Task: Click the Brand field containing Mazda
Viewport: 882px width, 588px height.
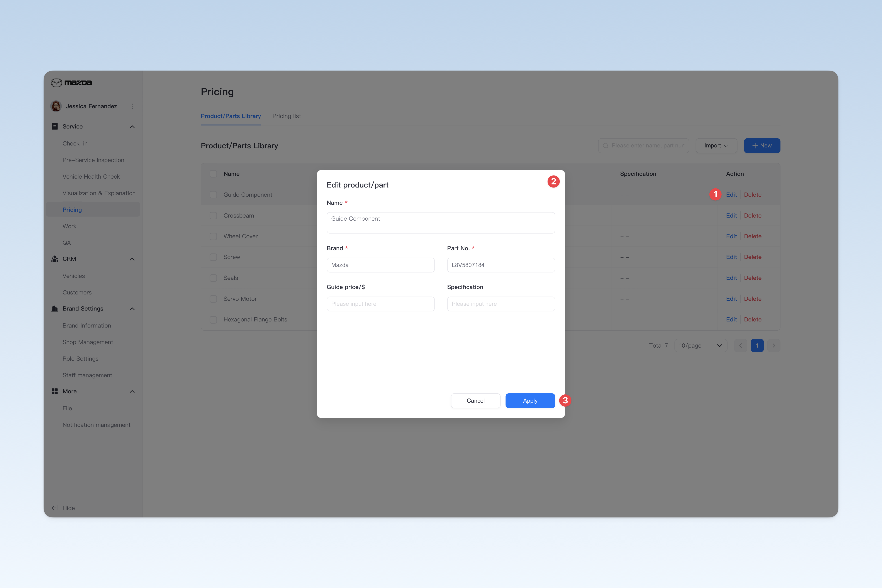Action: tap(380, 265)
